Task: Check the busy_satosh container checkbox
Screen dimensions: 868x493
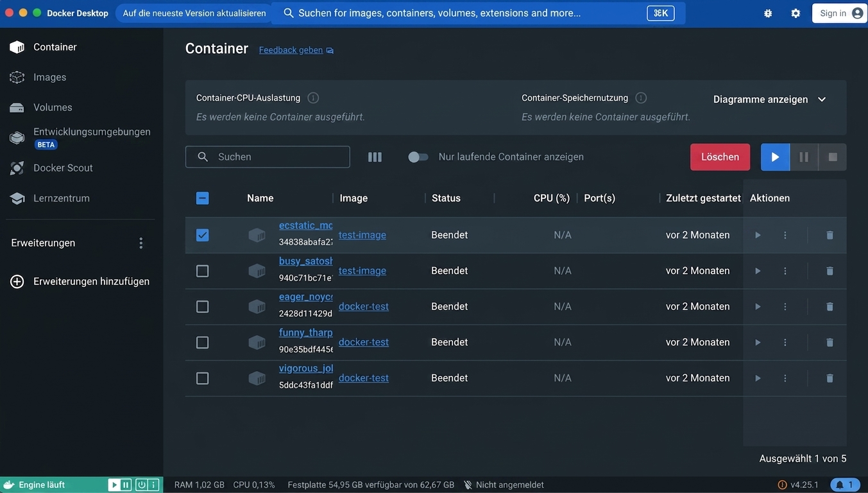Action: 202,271
